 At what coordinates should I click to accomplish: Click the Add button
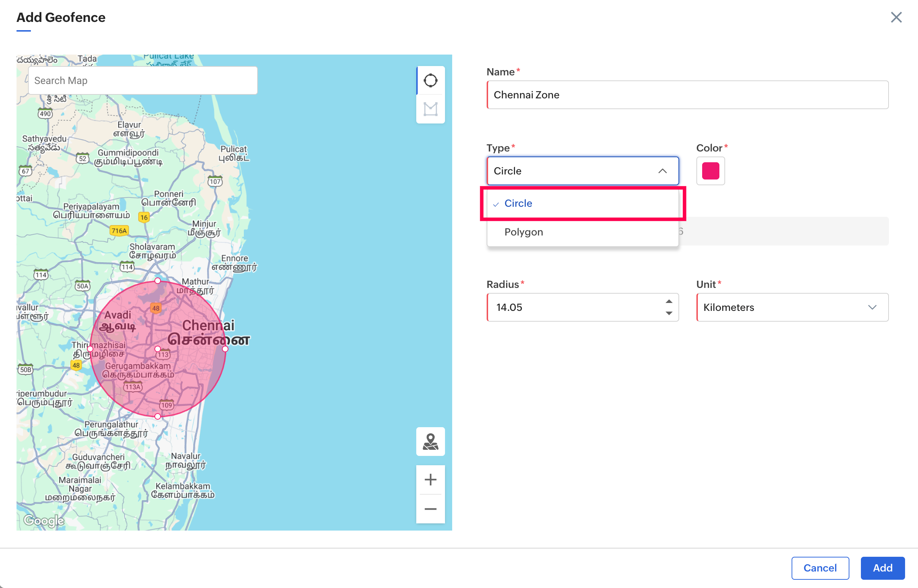882,568
